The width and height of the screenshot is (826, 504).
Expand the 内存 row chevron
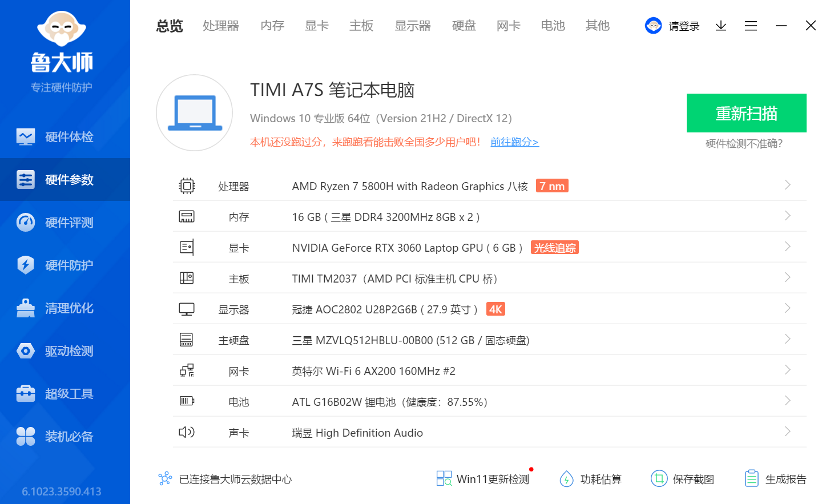coord(787,216)
